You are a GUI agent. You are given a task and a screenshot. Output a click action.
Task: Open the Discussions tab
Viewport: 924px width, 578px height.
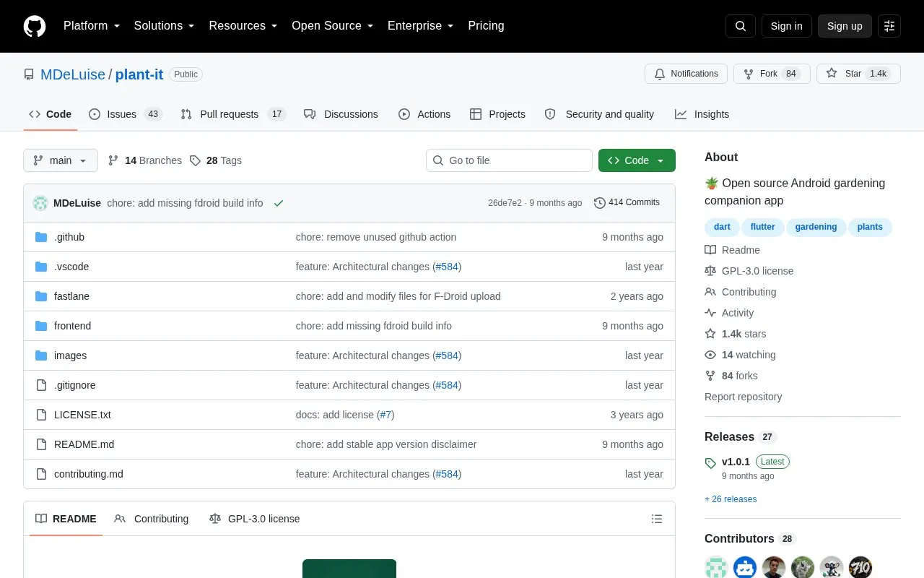341,114
